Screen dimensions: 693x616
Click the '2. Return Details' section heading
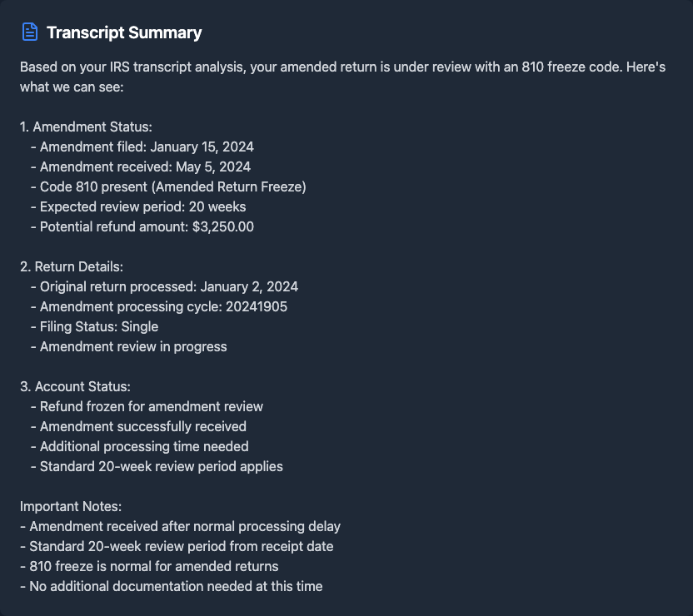coord(72,267)
